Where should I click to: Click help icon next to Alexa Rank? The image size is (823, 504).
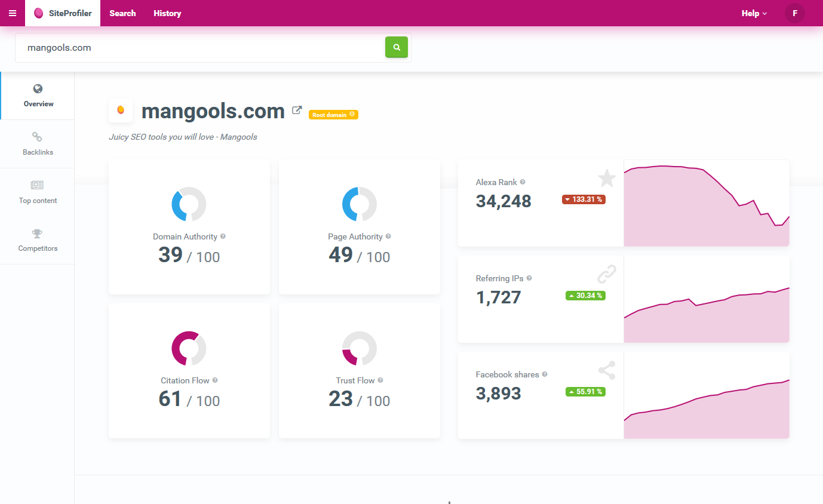pos(523,182)
